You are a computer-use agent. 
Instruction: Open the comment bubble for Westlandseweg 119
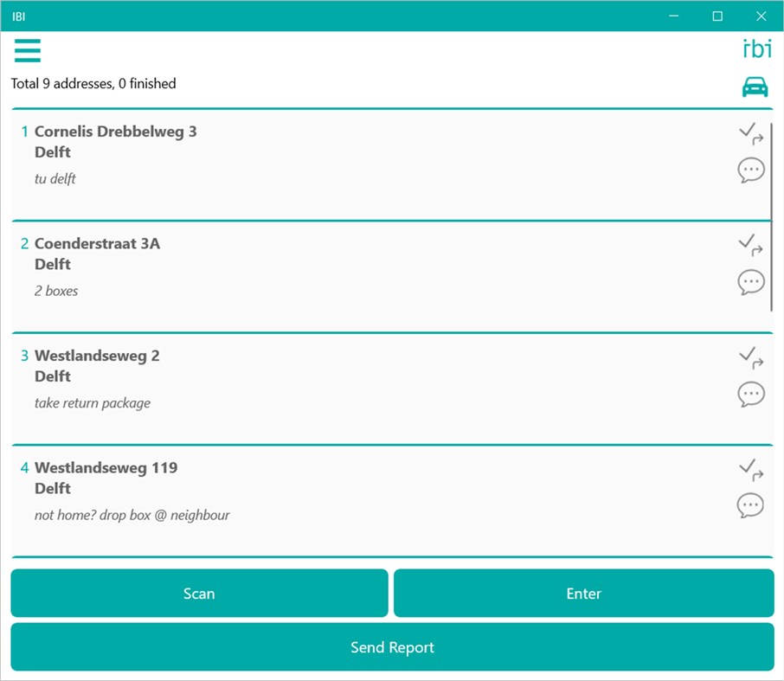tap(750, 504)
